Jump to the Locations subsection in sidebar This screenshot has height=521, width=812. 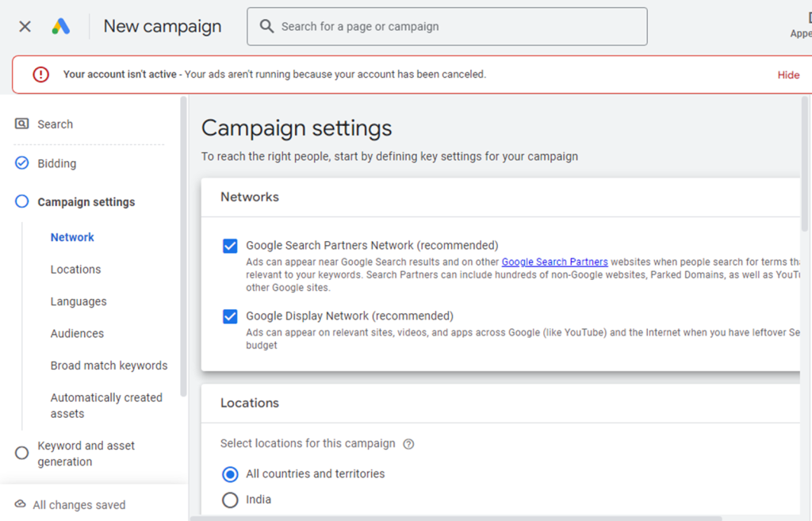(75, 270)
